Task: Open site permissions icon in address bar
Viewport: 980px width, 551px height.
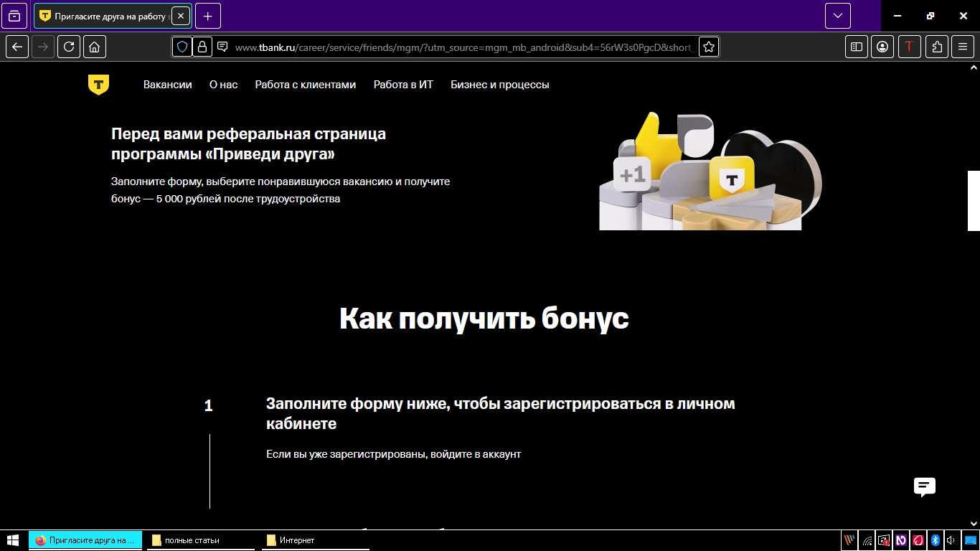Action: pos(222,47)
